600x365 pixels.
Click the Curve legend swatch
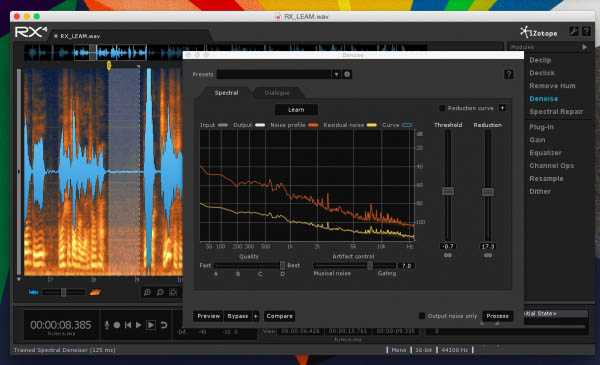pos(407,125)
